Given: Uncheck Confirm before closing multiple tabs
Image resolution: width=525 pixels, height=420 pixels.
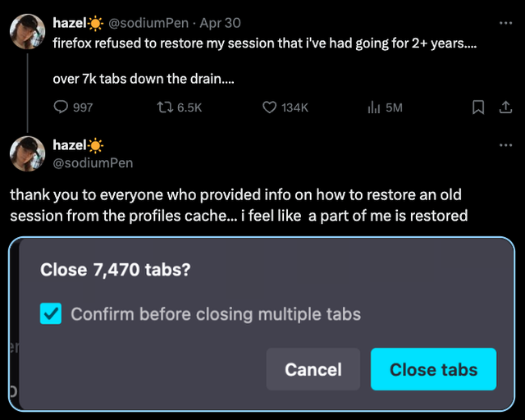Looking at the screenshot, I should coord(51,313).
